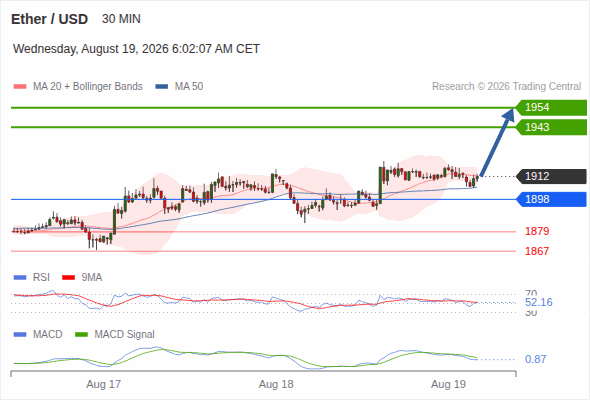Click the MACD value 0.87 readout

click(535, 359)
